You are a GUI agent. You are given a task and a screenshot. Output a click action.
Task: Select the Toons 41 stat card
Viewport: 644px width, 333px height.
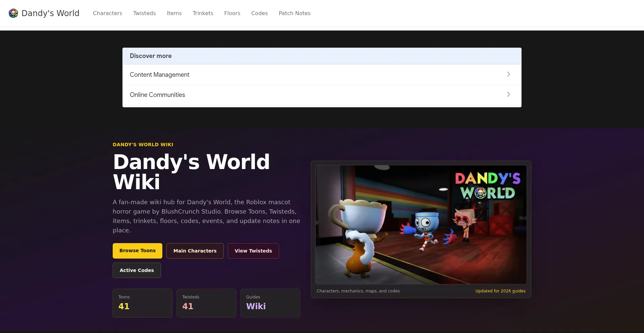(x=143, y=303)
